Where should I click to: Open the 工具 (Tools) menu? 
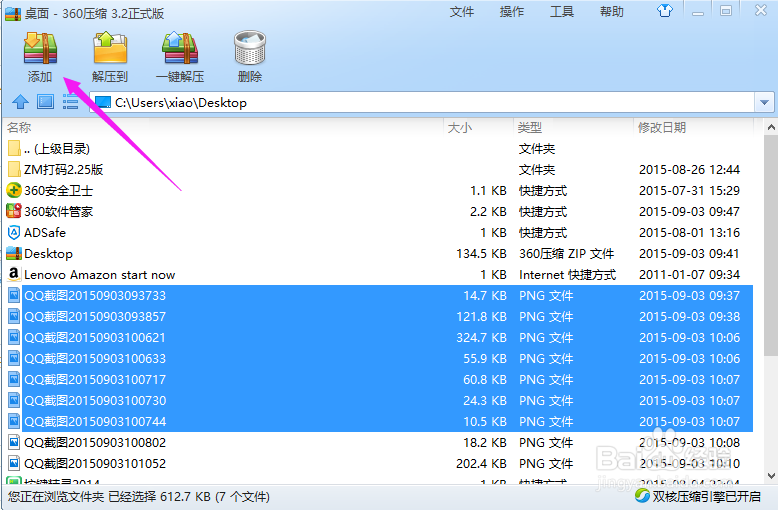coord(562,11)
